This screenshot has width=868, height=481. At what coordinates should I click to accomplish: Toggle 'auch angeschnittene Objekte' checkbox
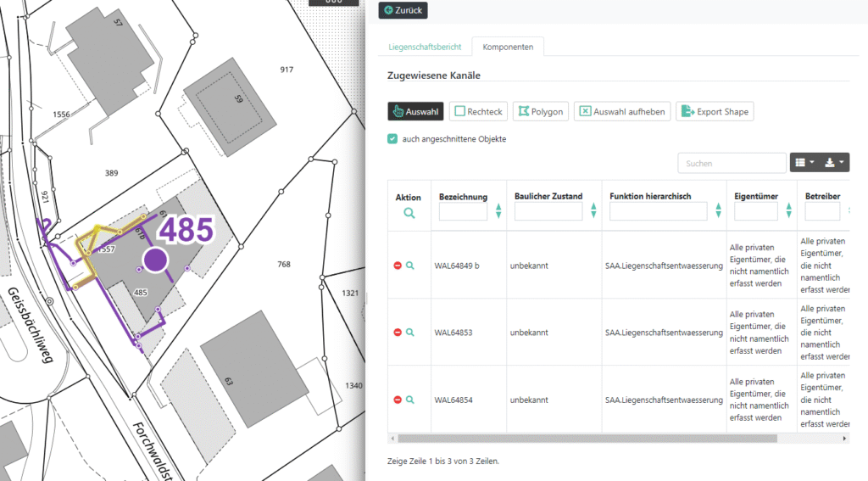[392, 139]
